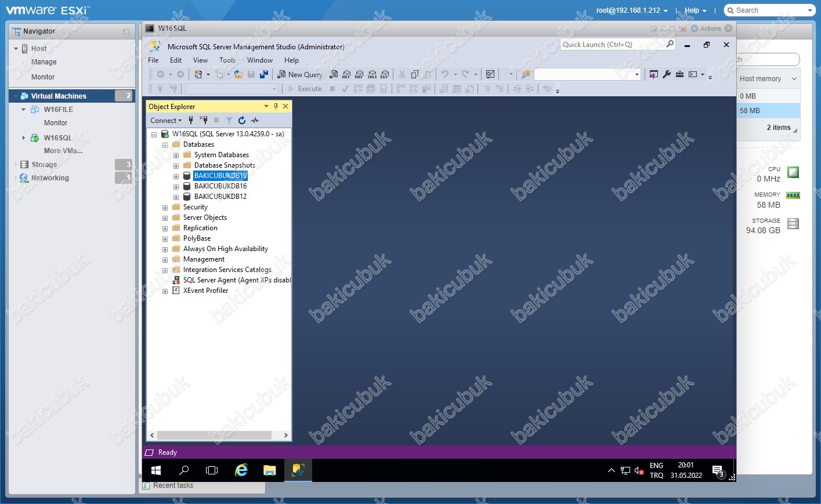Expand the System Databases folder
This screenshot has width=821, height=504.
click(x=176, y=155)
